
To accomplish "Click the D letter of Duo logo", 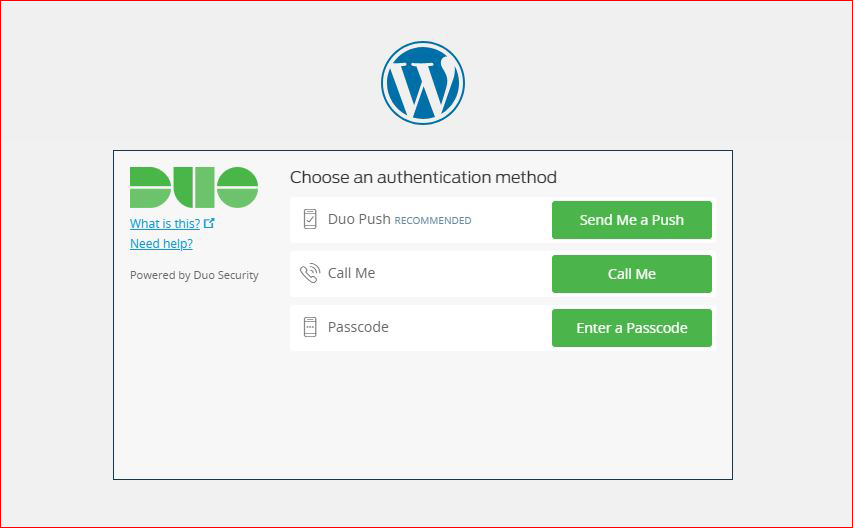I will tap(151, 187).
